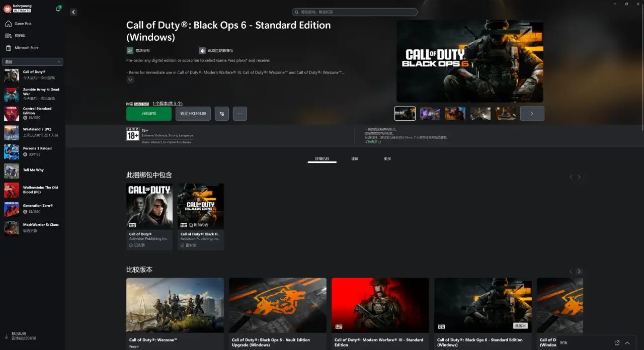Image resolution: width=644 pixels, height=350 pixels.
Task: Click the search magnifier icon
Action: [x=297, y=12]
